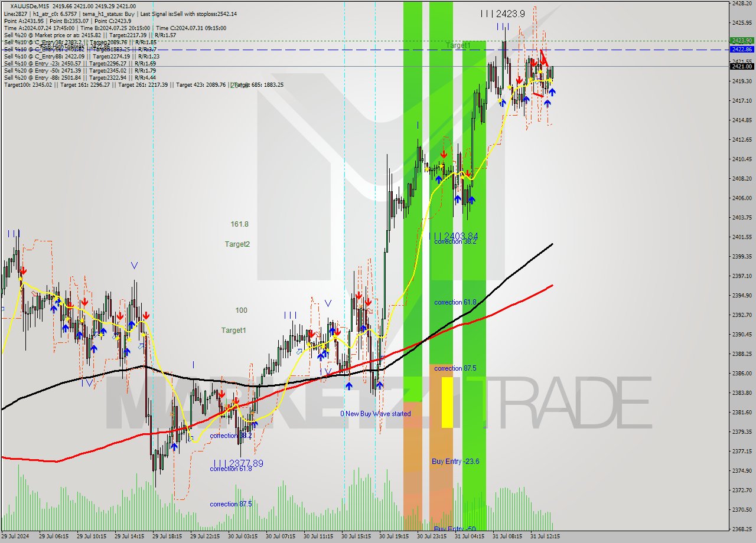Click the 'I I I 2403.84' wave label

click(454, 236)
